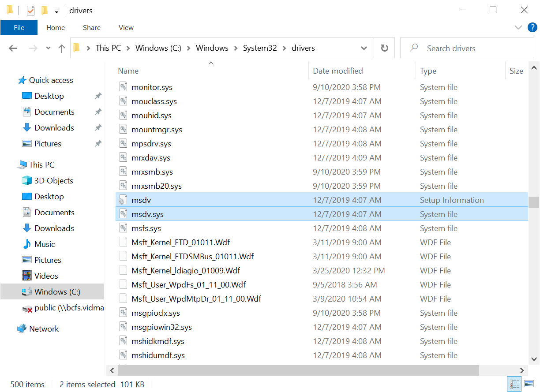Screen dimensions: 540x392
Task: Switch to the View ribbon tab
Action: pos(126,27)
